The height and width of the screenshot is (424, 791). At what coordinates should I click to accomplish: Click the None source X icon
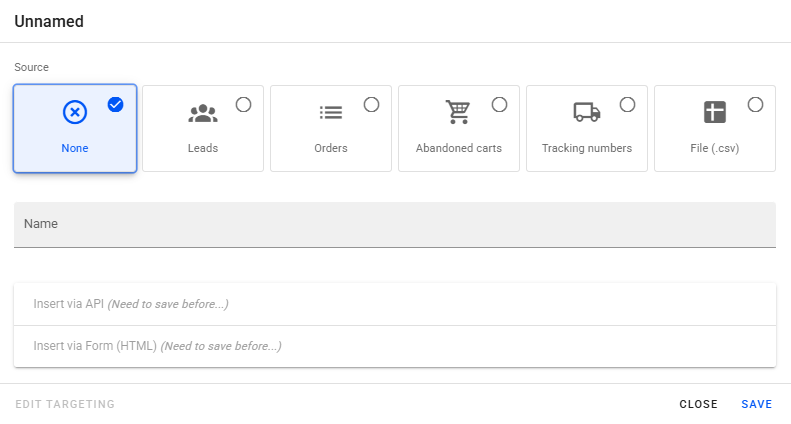(x=75, y=113)
